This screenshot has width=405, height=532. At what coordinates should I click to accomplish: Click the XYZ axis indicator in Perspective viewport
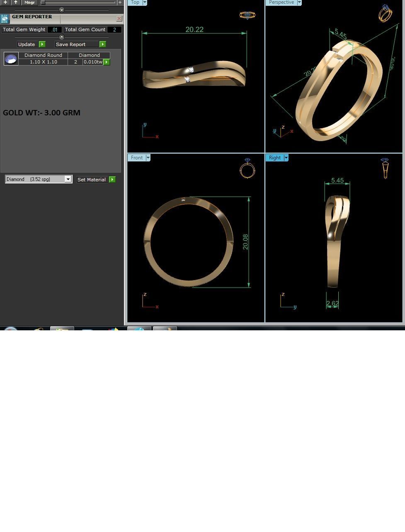pos(283,131)
